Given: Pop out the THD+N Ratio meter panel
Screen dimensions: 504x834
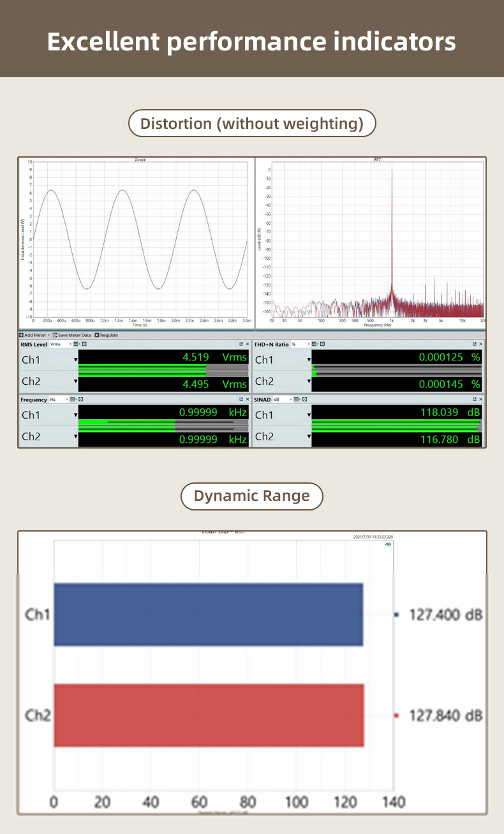Looking at the screenshot, I should 474,344.
